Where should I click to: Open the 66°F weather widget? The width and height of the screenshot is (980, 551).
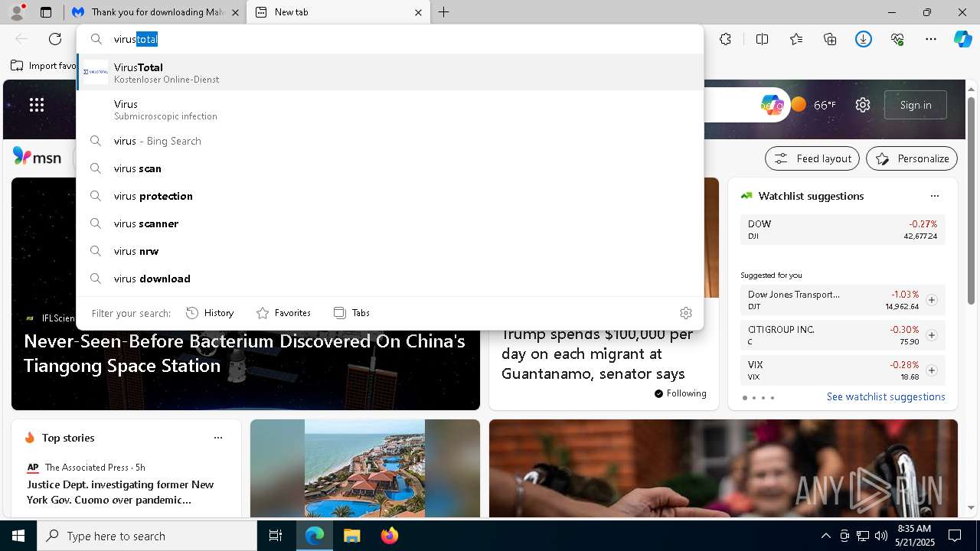click(813, 105)
